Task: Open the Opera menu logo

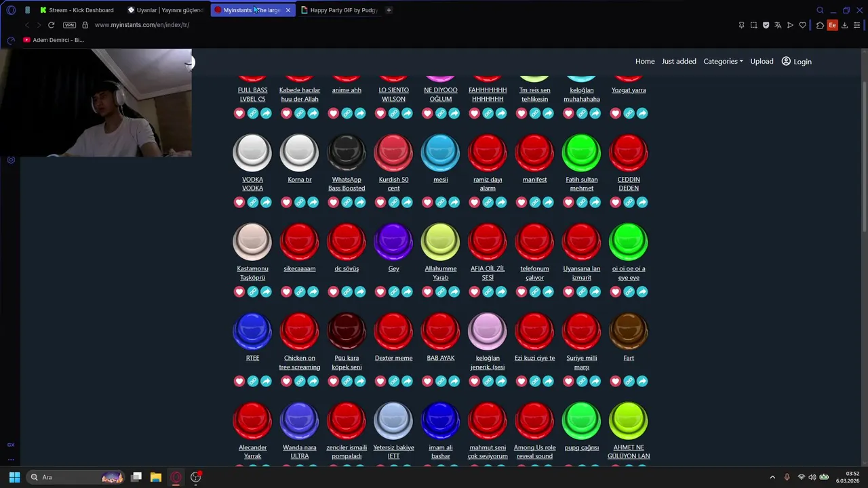Action: coord(11,10)
